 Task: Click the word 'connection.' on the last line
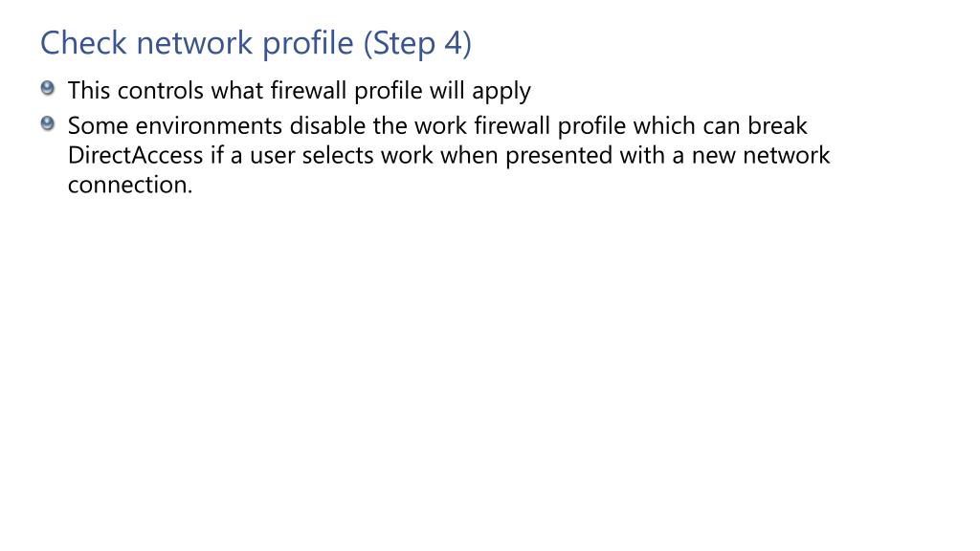[130, 185]
